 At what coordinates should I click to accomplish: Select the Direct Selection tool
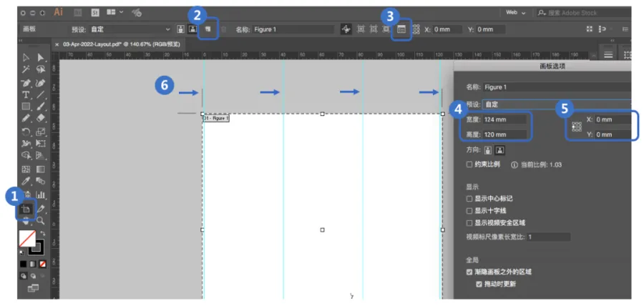(41, 57)
